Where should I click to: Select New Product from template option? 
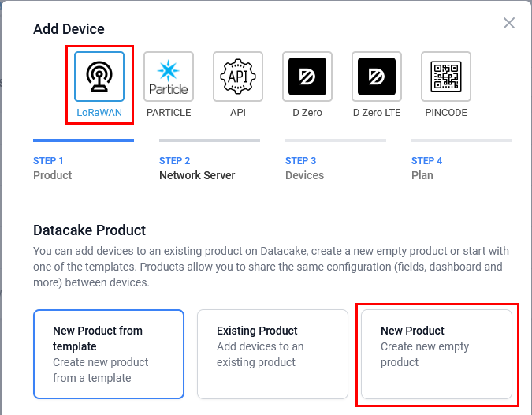coord(109,353)
